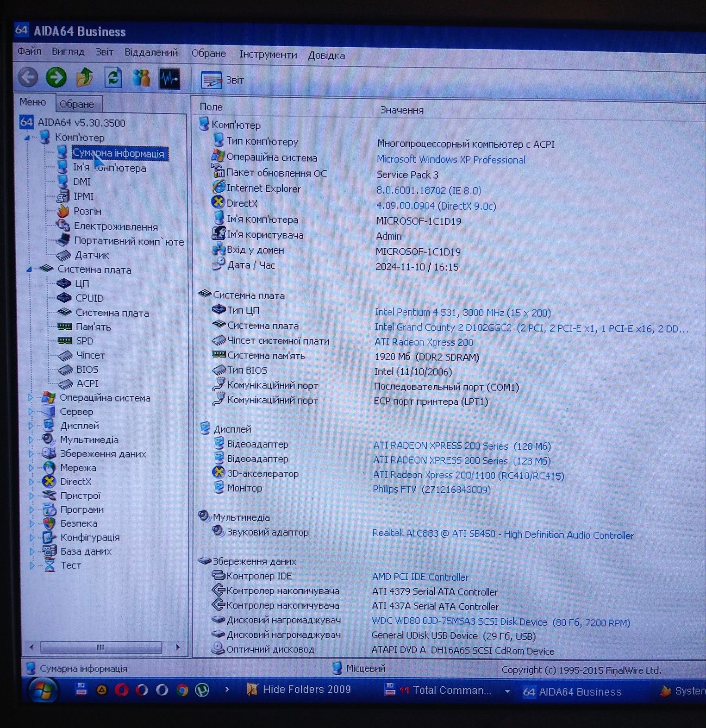Image resolution: width=706 pixels, height=728 pixels.
Task: Click the Програми icon in the tree
Action: point(49,509)
